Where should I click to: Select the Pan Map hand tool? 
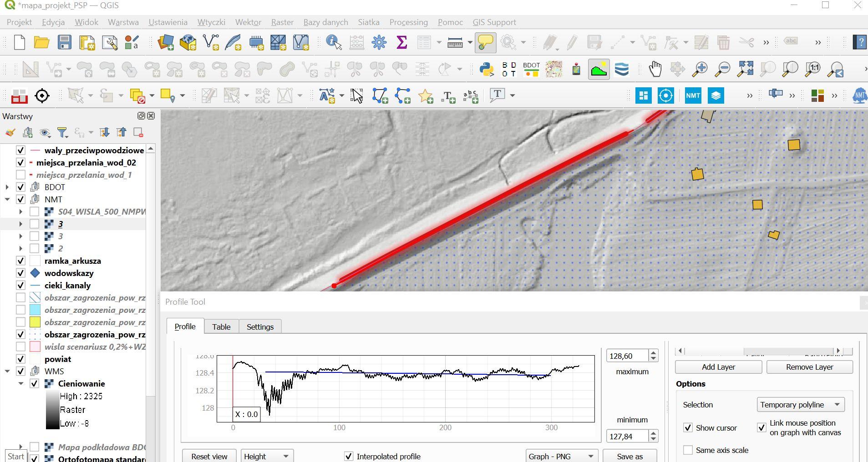coord(655,69)
